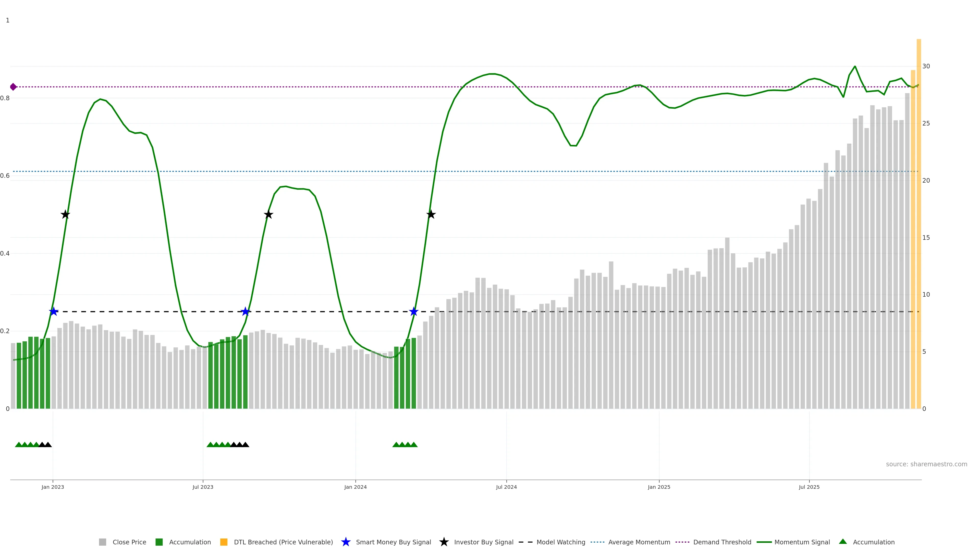Click the middle blue Smart Money star
Screen dimensions: 980x551
click(245, 311)
